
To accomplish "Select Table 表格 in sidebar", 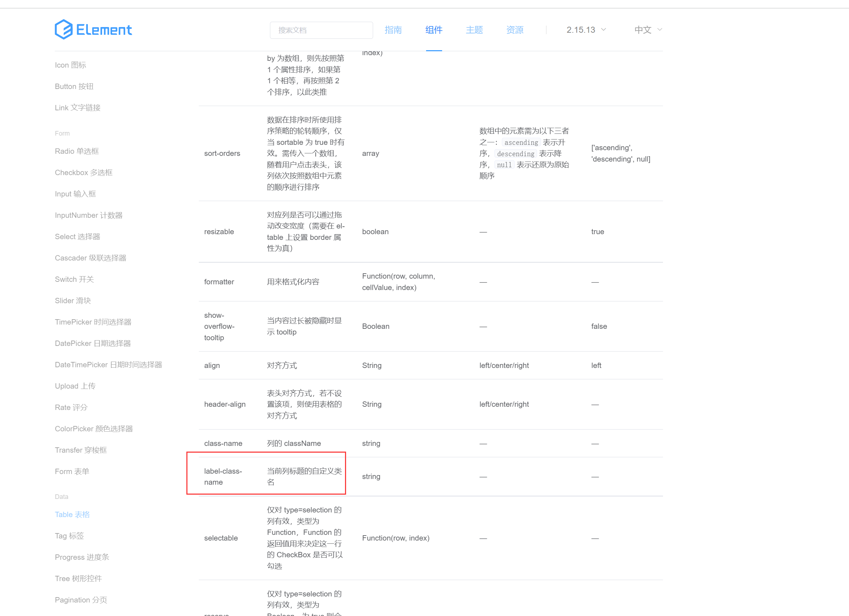I will 72,515.
